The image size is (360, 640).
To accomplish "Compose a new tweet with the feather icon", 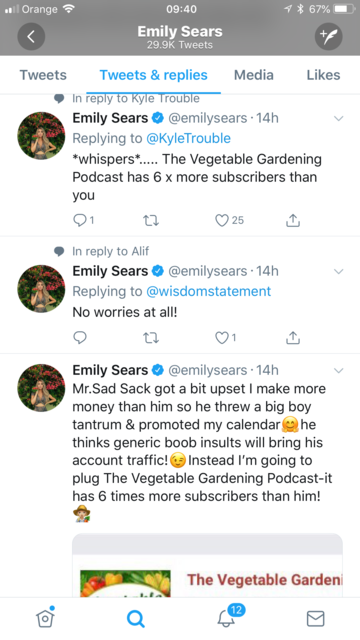I will point(328,37).
